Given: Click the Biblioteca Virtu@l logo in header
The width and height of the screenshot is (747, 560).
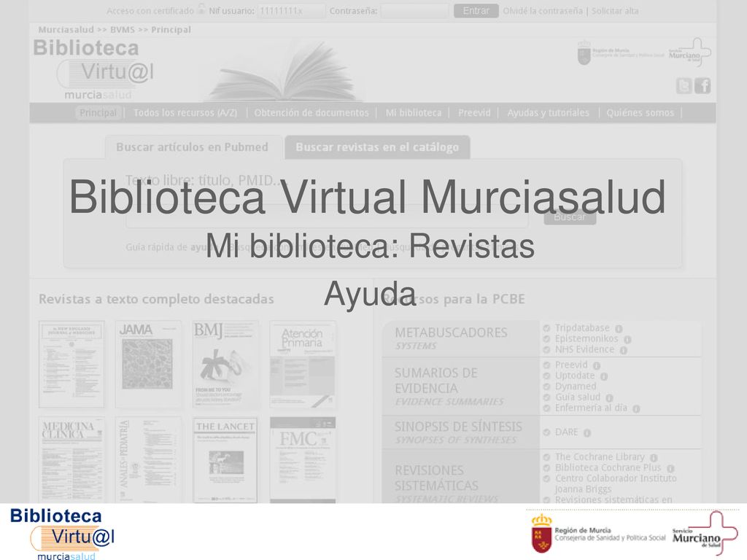Looking at the screenshot, I should 93,69.
